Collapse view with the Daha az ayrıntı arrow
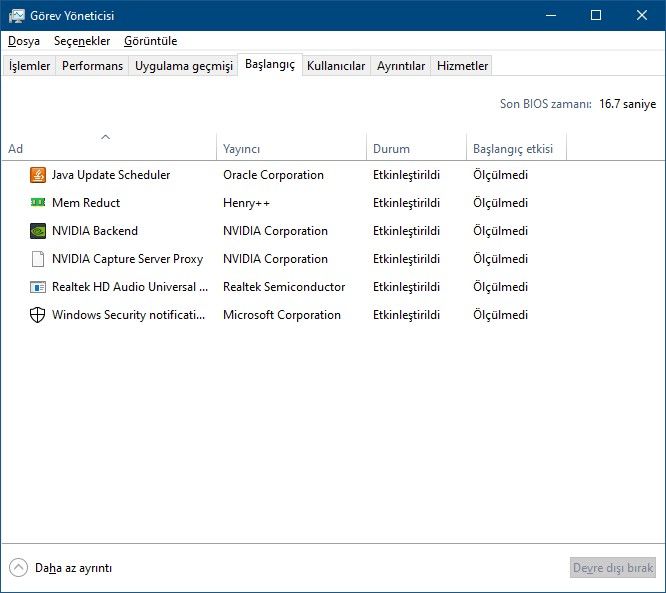This screenshot has width=666, height=593. (x=18, y=568)
